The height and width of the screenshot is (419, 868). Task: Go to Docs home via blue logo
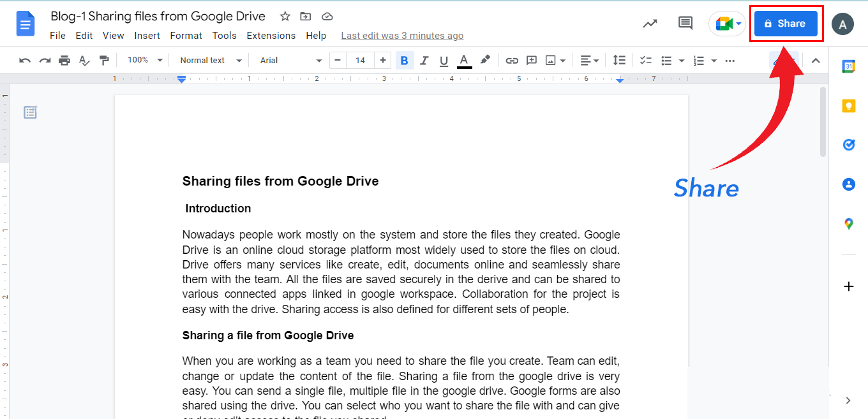[x=25, y=25]
